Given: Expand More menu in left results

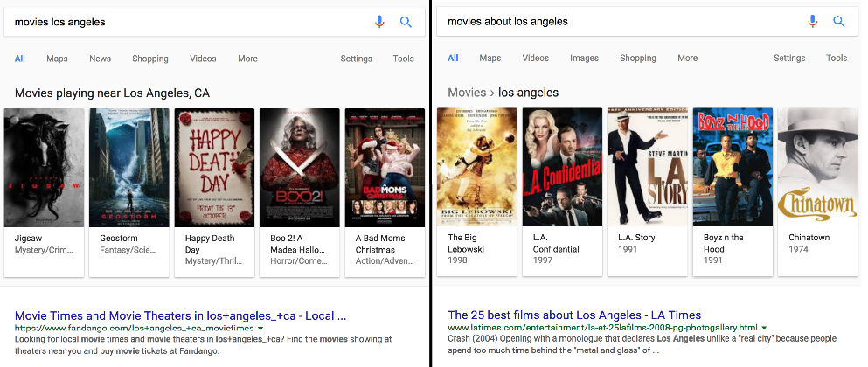Looking at the screenshot, I should click(247, 59).
